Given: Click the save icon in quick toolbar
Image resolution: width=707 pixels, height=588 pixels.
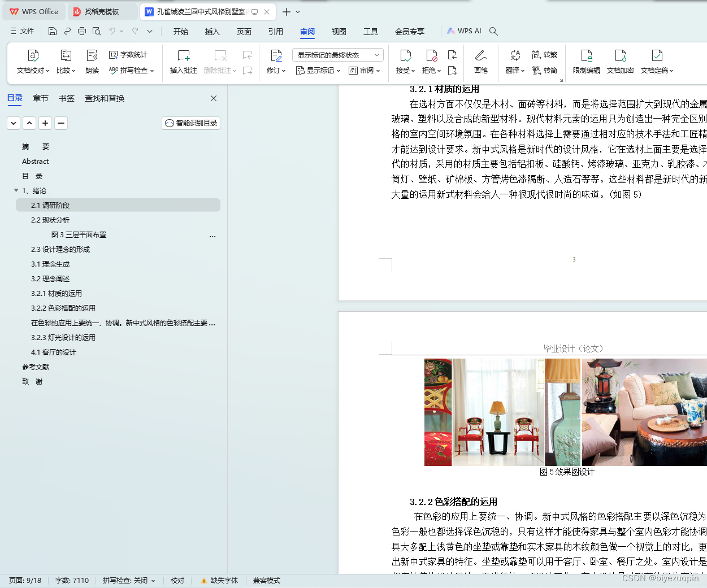Looking at the screenshot, I should tap(53, 31).
